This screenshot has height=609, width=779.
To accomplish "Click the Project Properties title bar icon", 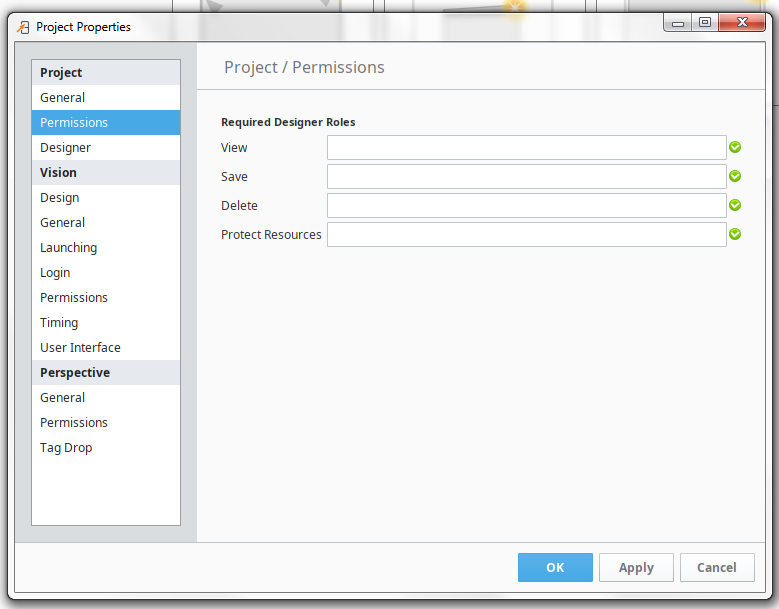I will click(23, 27).
